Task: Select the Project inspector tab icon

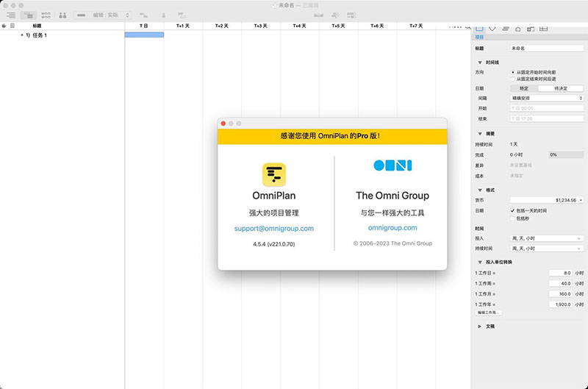Action: coord(479,29)
